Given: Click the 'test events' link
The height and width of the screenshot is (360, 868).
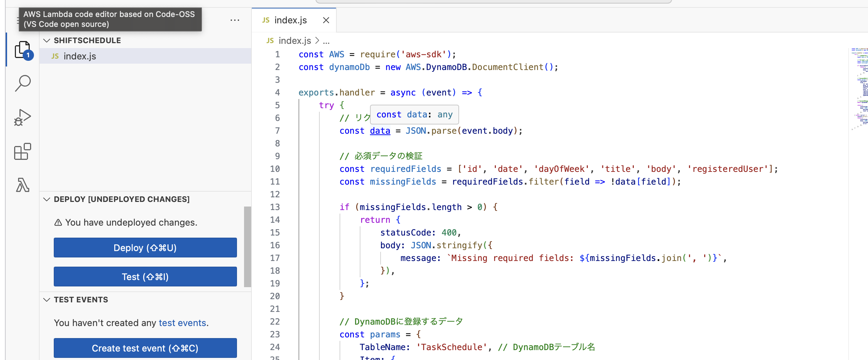Looking at the screenshot, I should pos(183,323).
